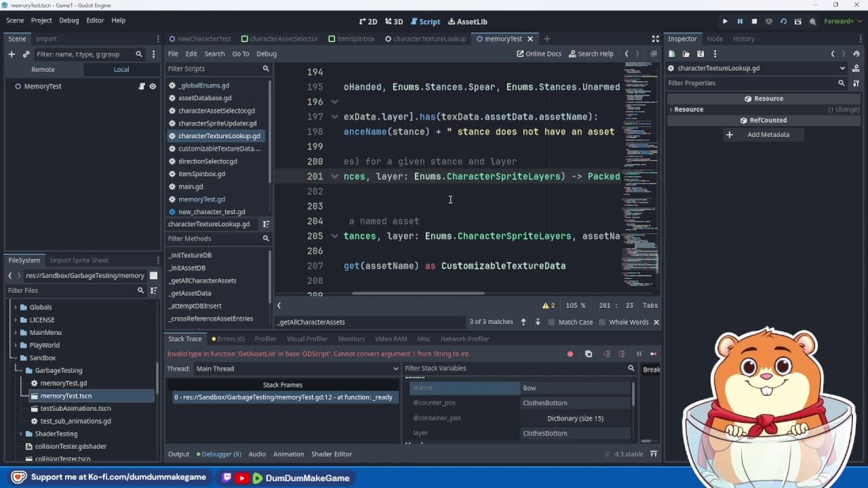Image resolution: width=868 pixels, height=488 pixels.
Task: Go to the next search match
Action: [538, 322]
